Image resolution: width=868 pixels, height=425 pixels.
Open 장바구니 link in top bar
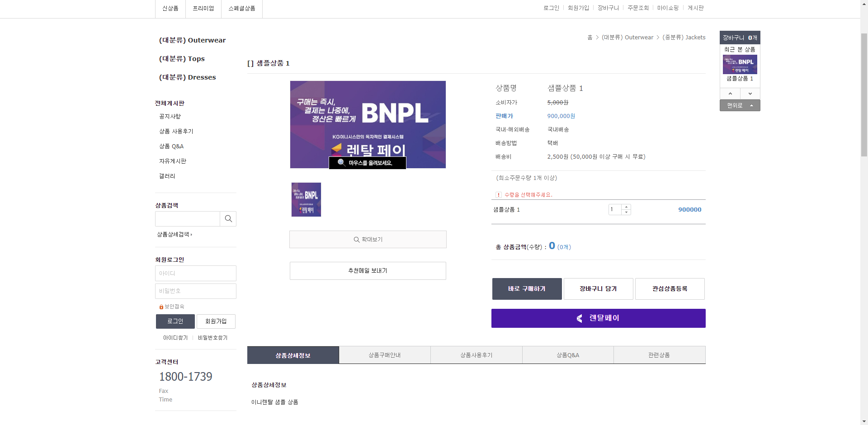(x=608, y=8)
